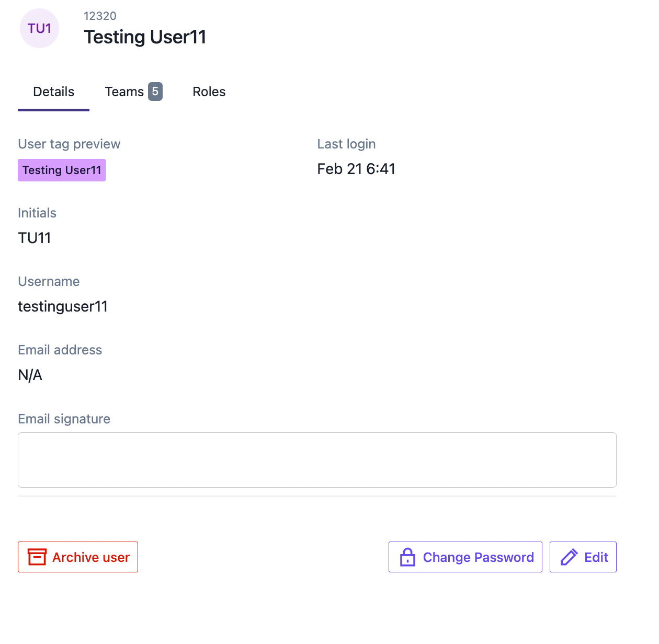Open the Roles tab

[209, 92]
